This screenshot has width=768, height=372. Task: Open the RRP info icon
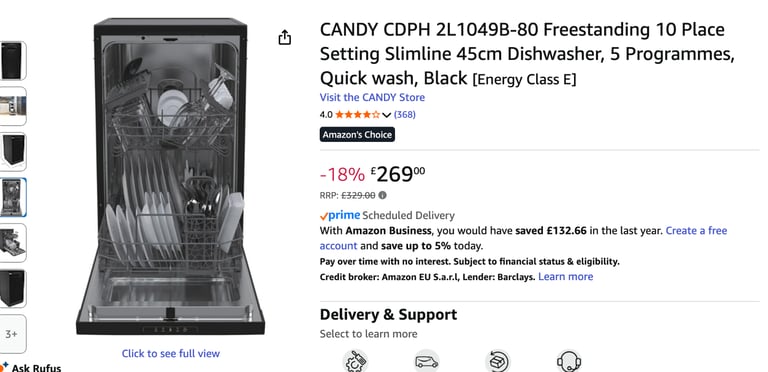383,195
